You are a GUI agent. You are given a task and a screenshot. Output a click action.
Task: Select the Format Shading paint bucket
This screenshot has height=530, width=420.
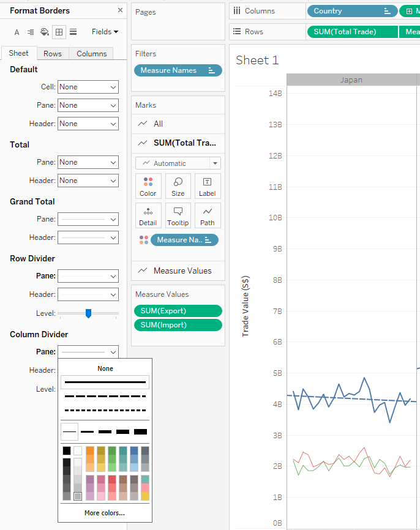(x=45, y=32)
